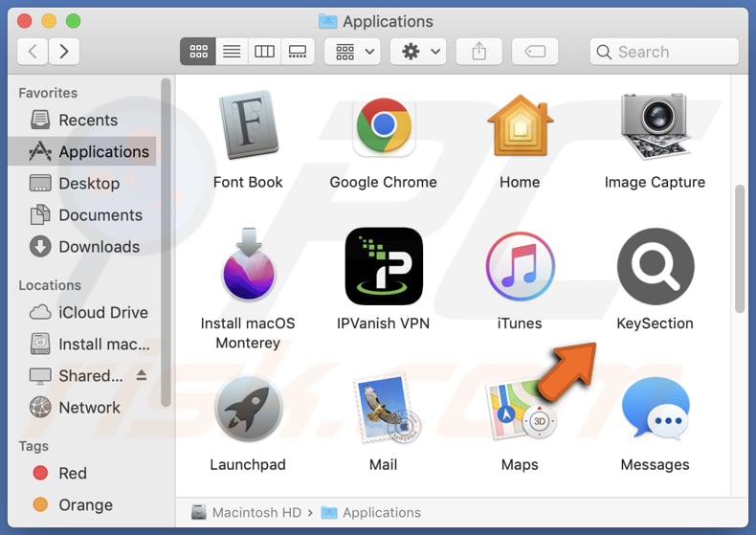Eject the Shared... volume
This screenshot has height=535, width=756.
(x=142, y=374)
